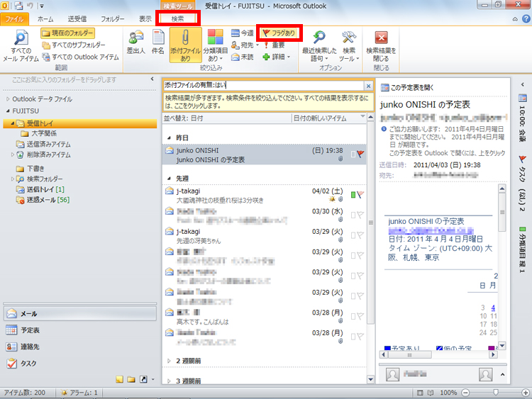
Task: Click 検索結果を閉じる close search button
Action: 381,46
